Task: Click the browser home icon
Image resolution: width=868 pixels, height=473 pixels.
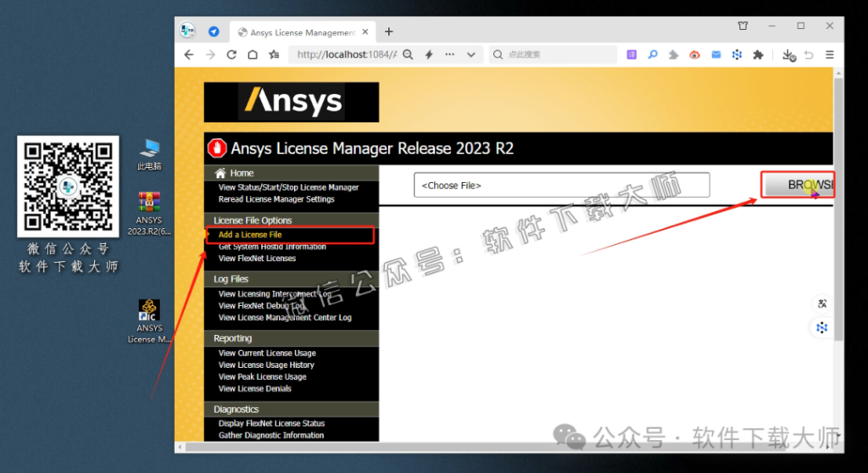Action: point(253,55)
